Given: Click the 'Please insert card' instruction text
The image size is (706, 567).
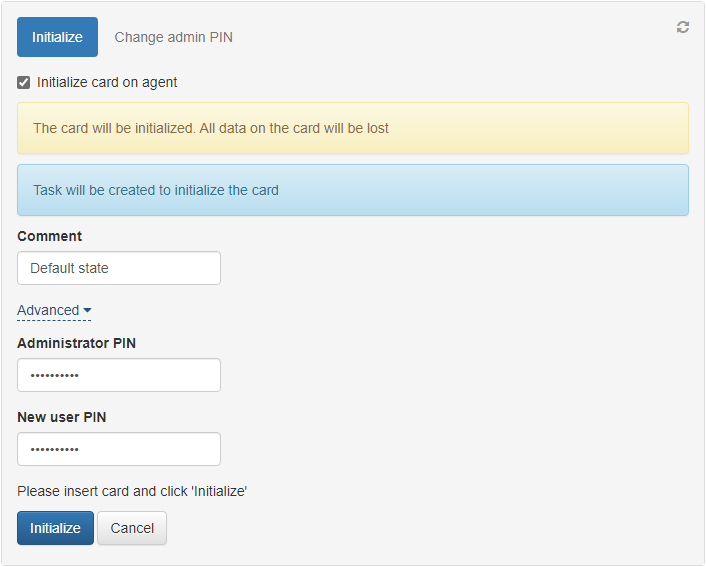Looking at the screenshot, I should point(132,491).
